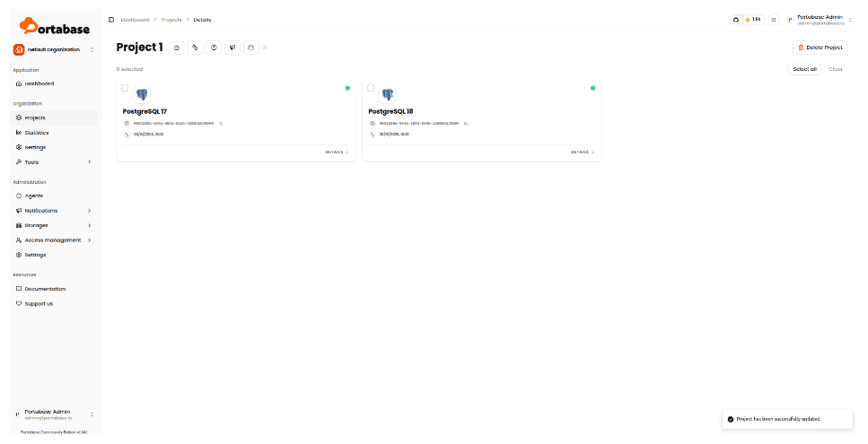Click the round theme toggle icon in header
Viewport: 868px width, 444px height.
(x=774, y=20)
